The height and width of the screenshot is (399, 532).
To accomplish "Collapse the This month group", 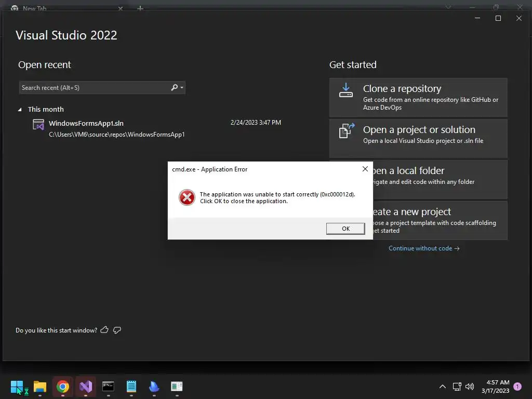I will pos(20,109).
